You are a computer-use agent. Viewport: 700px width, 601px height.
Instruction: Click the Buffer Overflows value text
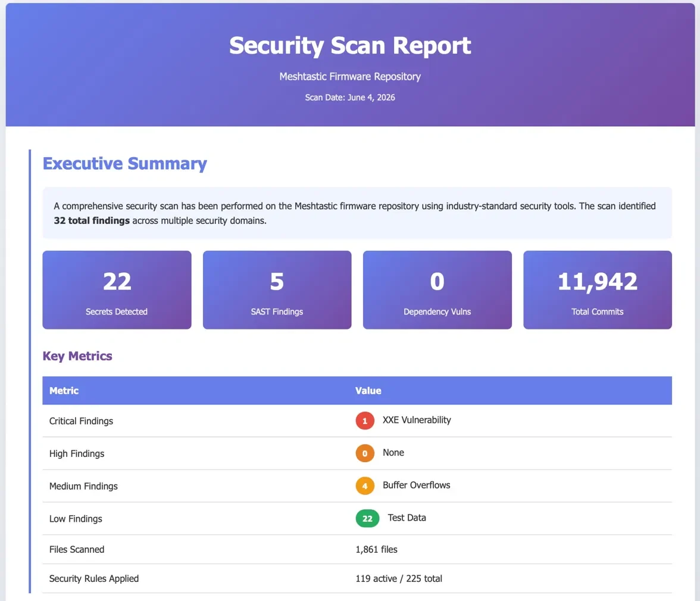417,485
